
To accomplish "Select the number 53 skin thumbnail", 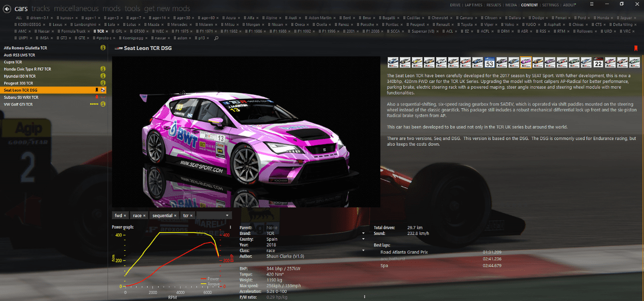I will click(x=490, y=62).
